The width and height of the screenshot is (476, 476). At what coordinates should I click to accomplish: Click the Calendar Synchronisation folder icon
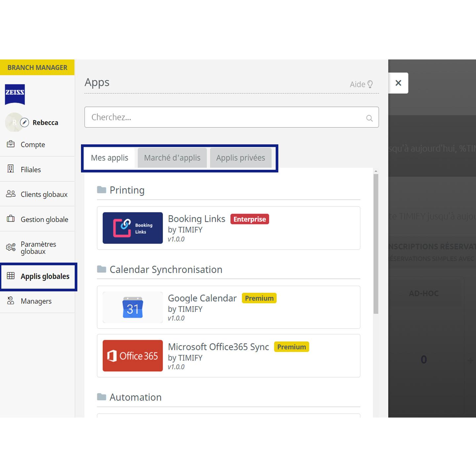tap(101, 269)
